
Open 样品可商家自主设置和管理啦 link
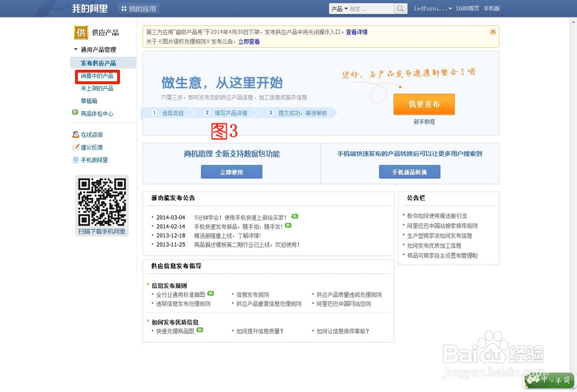click(x=442, y=255)
